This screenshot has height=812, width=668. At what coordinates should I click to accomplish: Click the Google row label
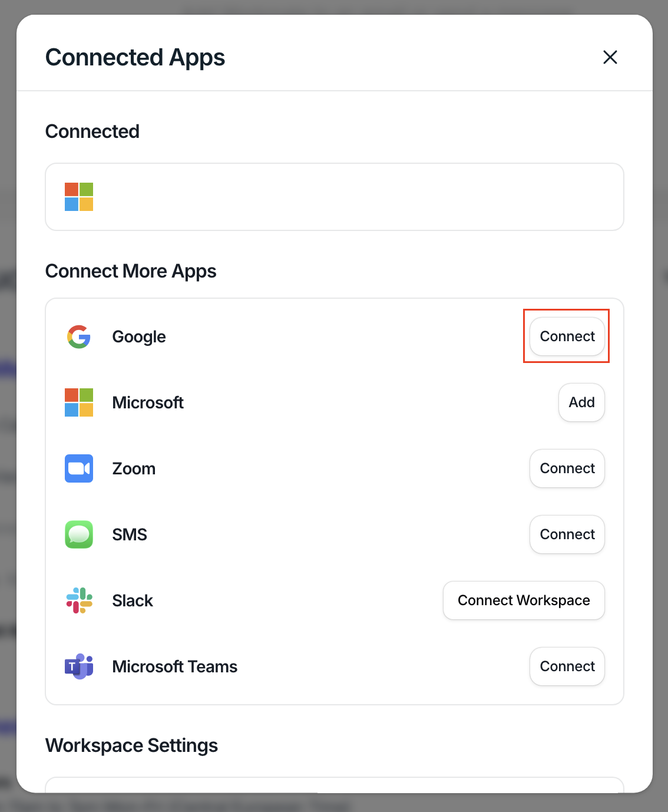click(x=139, y=337)
